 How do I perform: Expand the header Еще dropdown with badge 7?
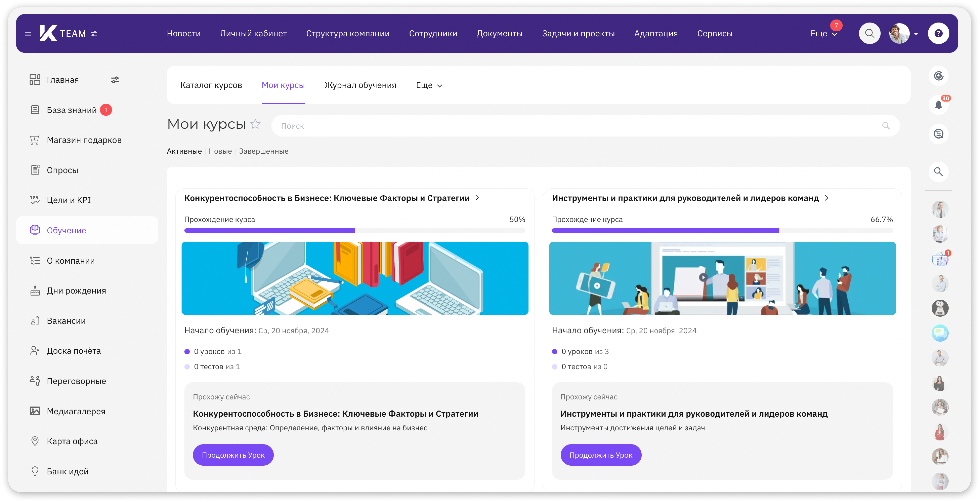[x=824, y=33]
